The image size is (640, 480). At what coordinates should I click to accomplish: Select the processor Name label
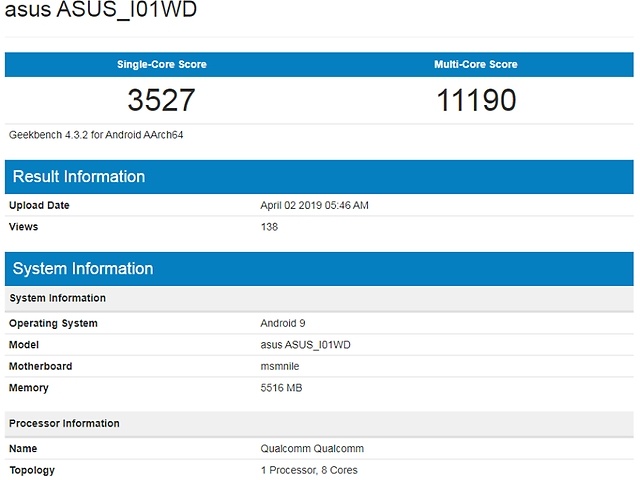[x=23, y=449]
